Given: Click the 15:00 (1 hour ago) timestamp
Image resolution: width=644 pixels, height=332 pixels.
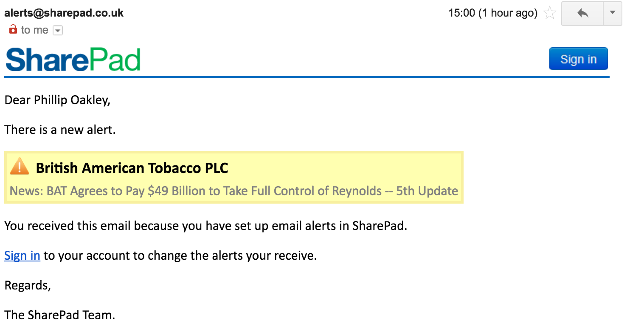Looking at the screenshot, I should [x=493, y=13].
